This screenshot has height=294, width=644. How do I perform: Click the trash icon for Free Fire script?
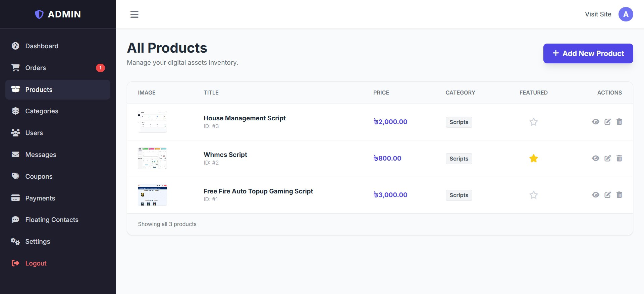coord(619,195)
